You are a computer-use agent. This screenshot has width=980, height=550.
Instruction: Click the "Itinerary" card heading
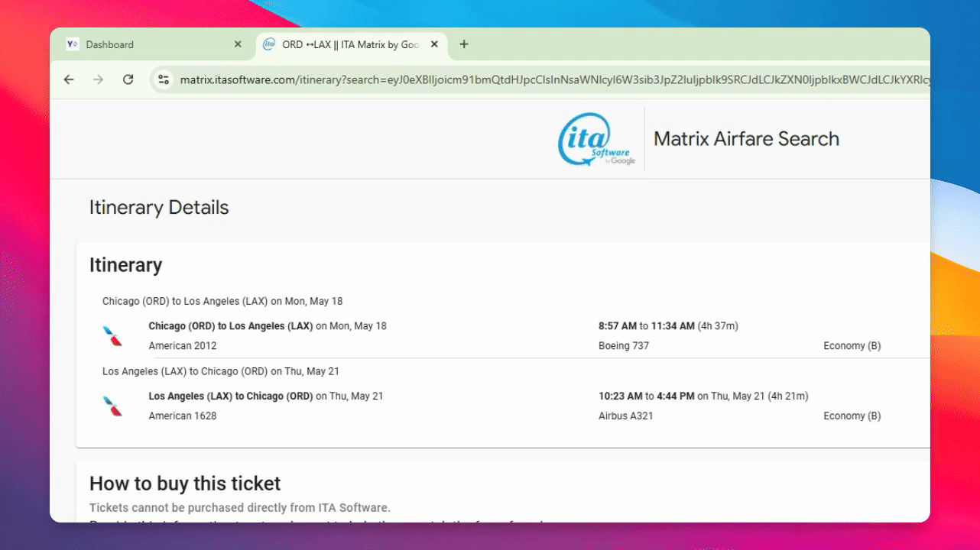coord(126,265)
